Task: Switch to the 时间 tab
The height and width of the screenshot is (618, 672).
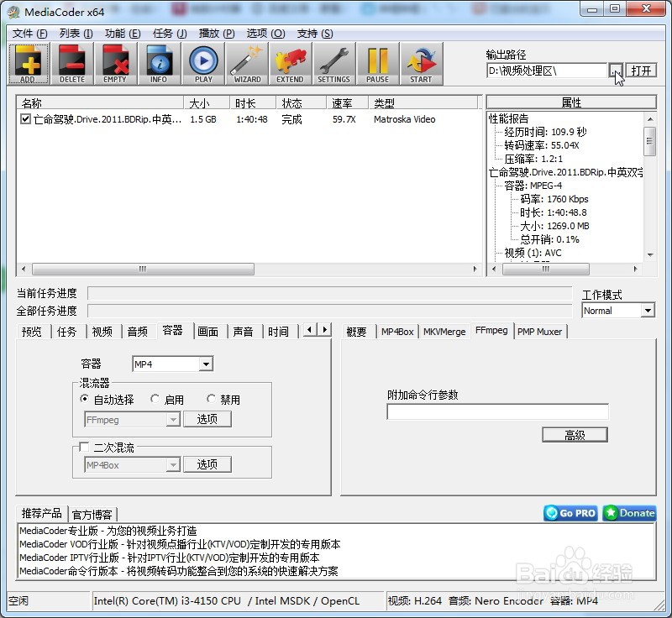Action: (x=278, y=332)
